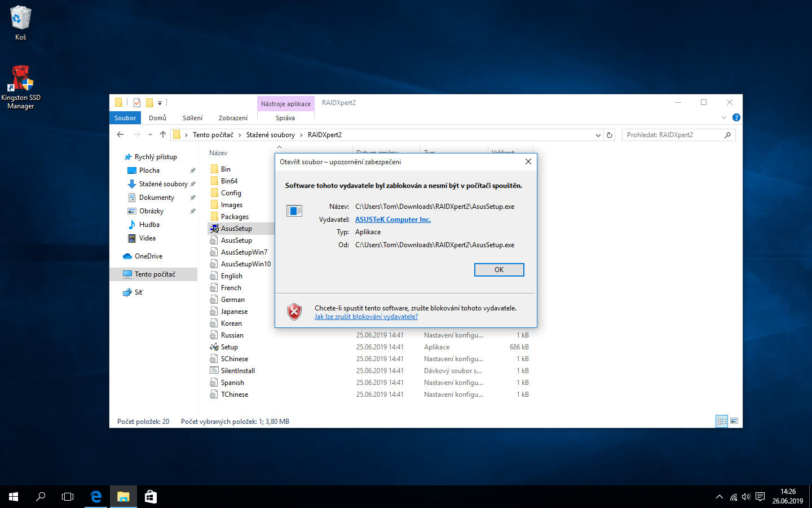Switch to the Zobrazení ribbon tab

[x=233, y=118]
